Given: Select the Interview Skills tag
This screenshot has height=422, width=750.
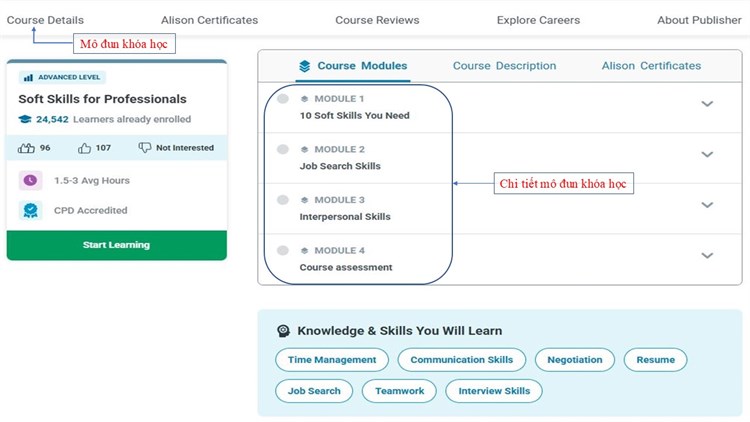Looking at the screenshot, I should point(494,391).
